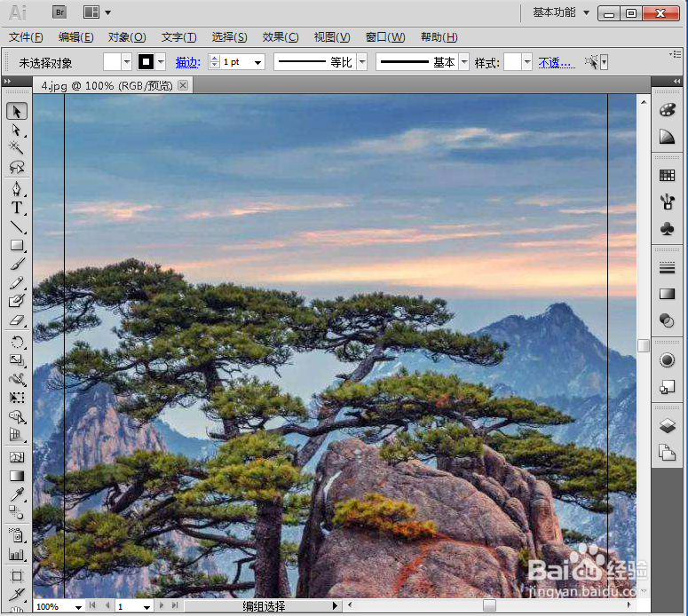Open the 文件(F) menu
688x616 pixels.
pyautogui.click(x=26, y=37)
